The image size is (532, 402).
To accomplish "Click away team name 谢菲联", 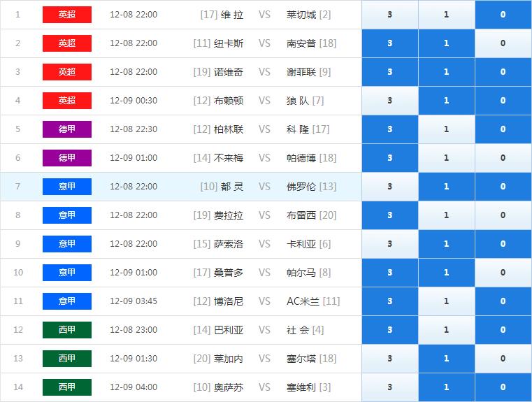I will (301, 72).
